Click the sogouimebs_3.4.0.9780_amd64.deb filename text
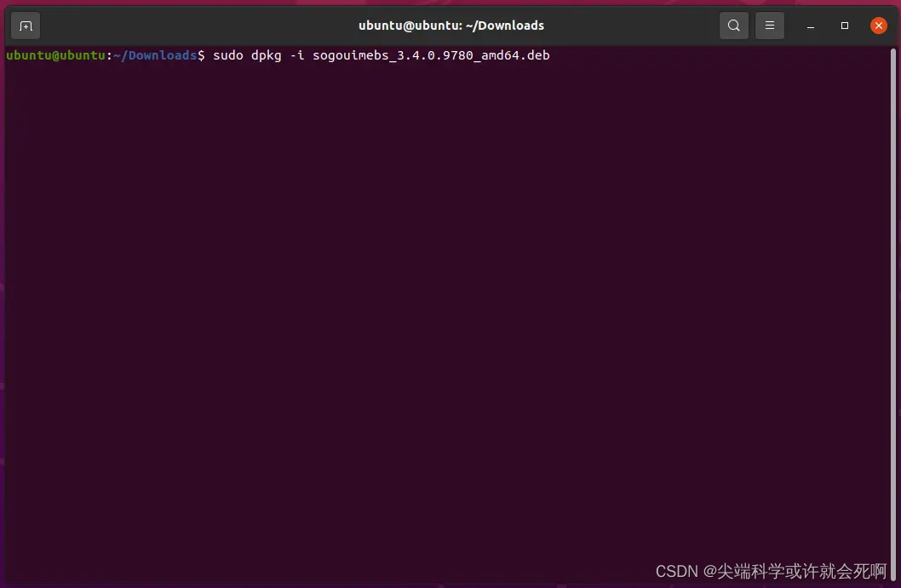This screenshot has height=588, width=901. (431, 55)
